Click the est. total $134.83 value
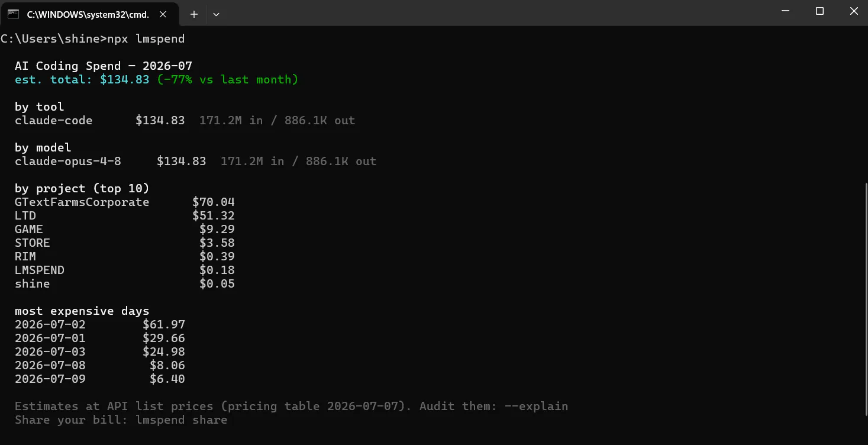 click(x=124, y=79)
